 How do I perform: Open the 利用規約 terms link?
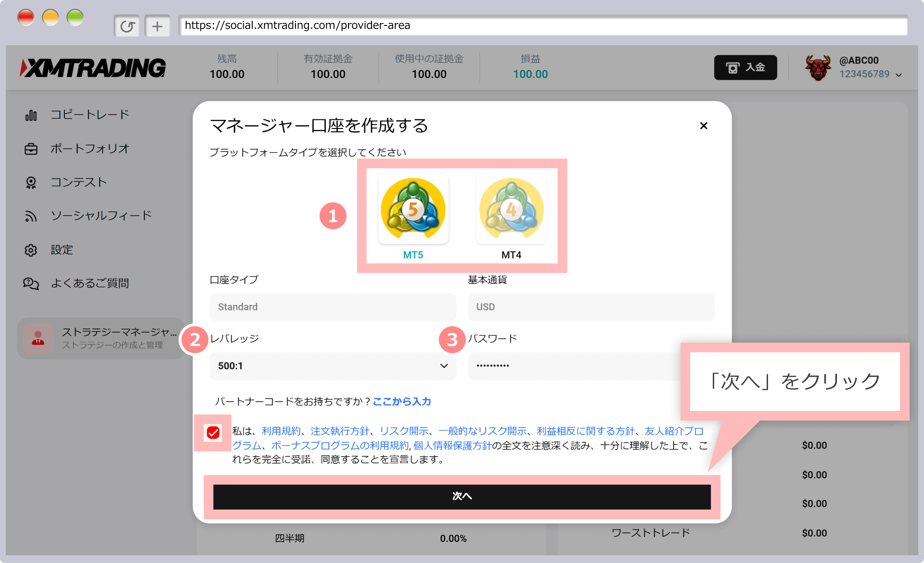(x=281, y=431)
